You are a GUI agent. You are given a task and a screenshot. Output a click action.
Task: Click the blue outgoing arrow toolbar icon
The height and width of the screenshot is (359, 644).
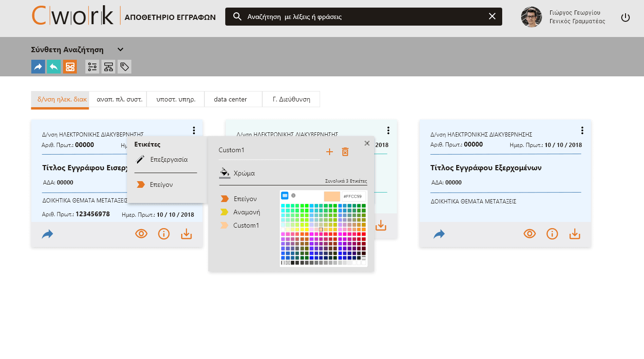pos(38,67)
